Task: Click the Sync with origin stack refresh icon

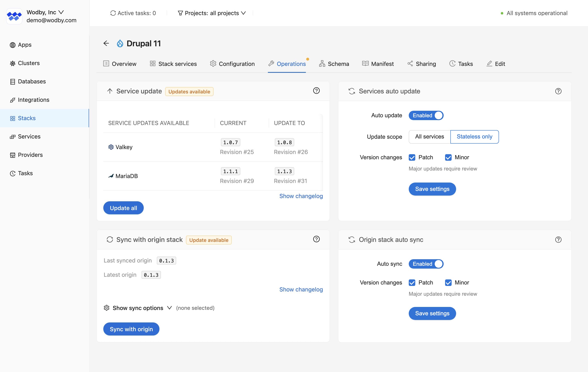Action: (x=110, y=240)
